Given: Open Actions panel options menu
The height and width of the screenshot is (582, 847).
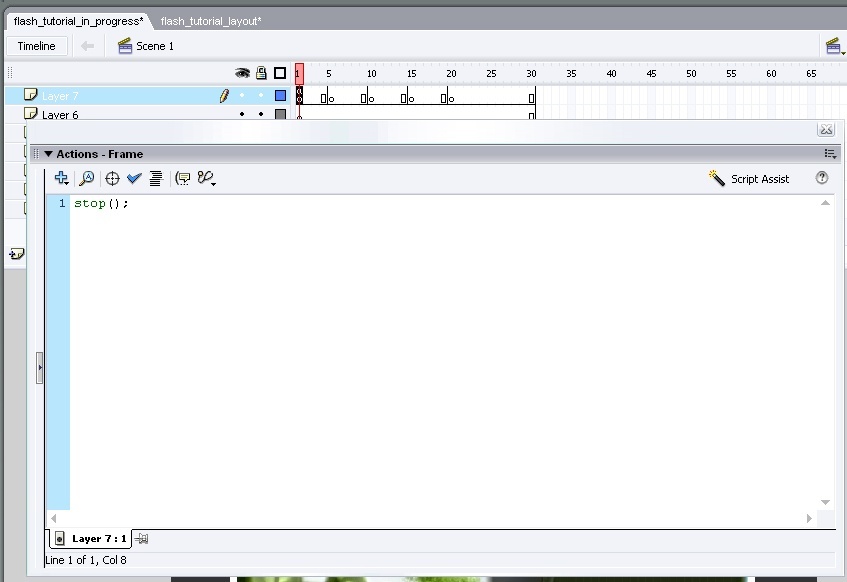Looking at the screenshot, I should (830, 154).
